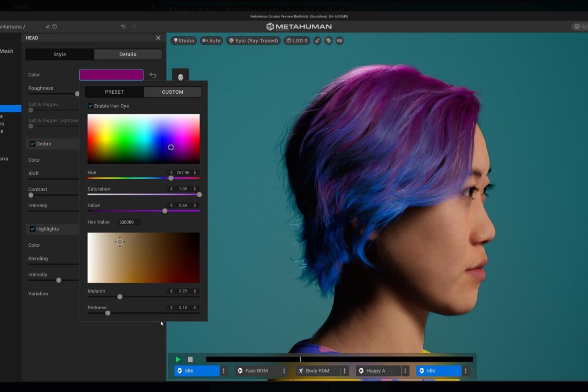The image size is (588, 392).
Task: Switch to the Details tab
Action: pos(128,54)
